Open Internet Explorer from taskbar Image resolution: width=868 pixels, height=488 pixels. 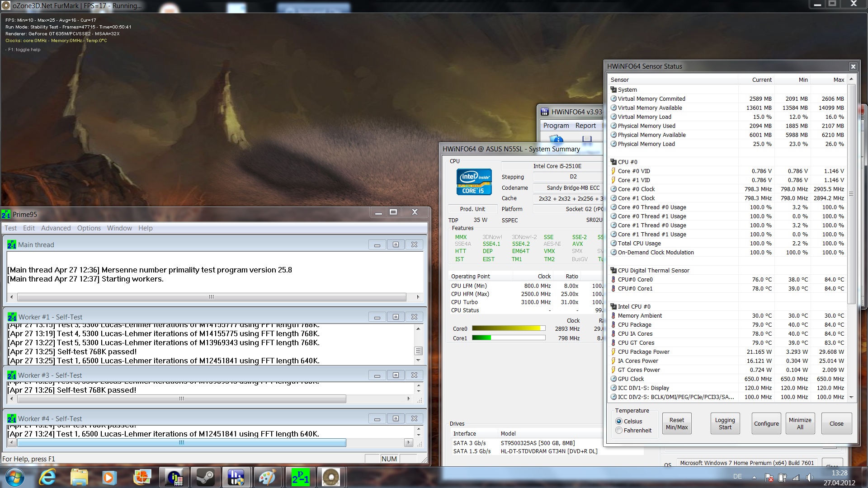coord(47,477)
